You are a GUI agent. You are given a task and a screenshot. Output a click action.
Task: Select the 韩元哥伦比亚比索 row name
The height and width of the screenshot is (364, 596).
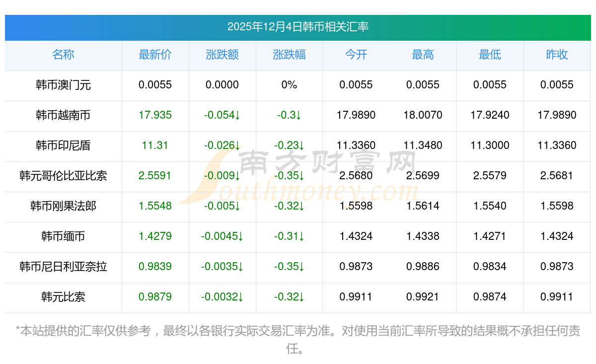(x=63, y=176)
